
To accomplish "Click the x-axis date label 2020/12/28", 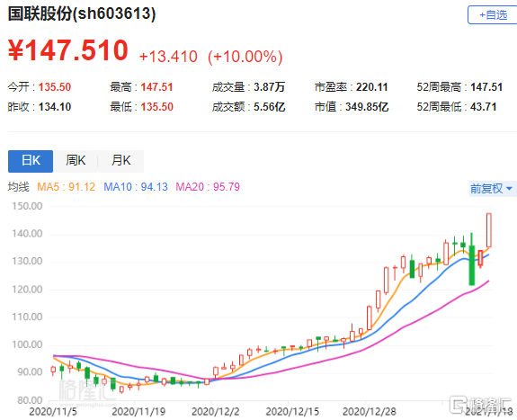I will click(x=370, y=412).
